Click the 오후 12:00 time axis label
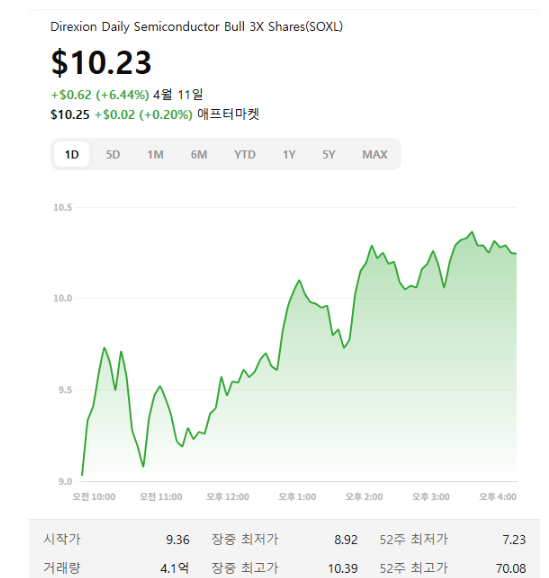 (x=227, y=497)
